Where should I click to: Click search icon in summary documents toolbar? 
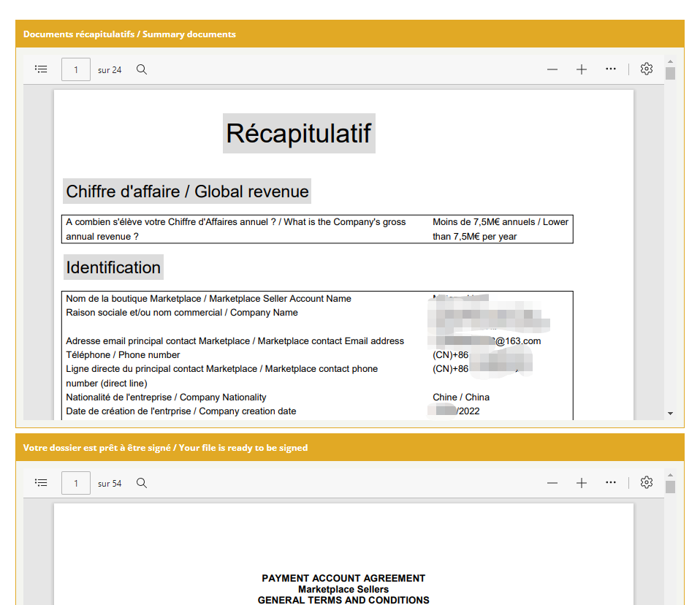coord(142,69)
